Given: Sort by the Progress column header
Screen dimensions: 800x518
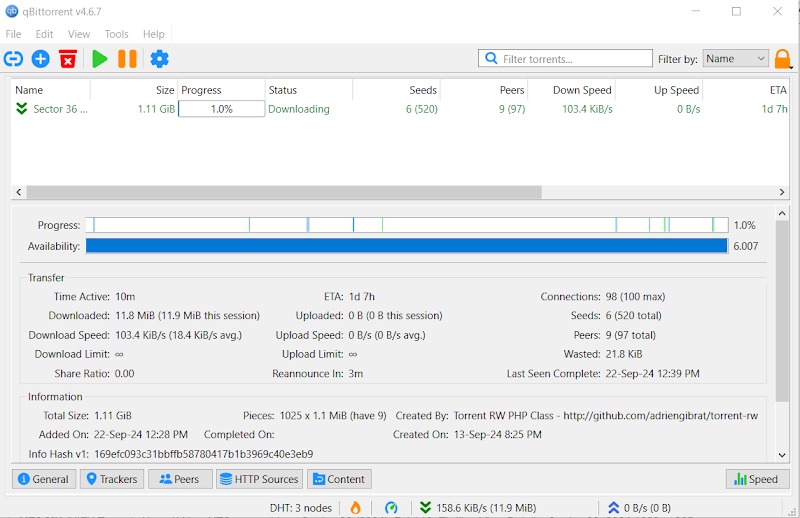Looking at the screenshot, I should point(221,90).
